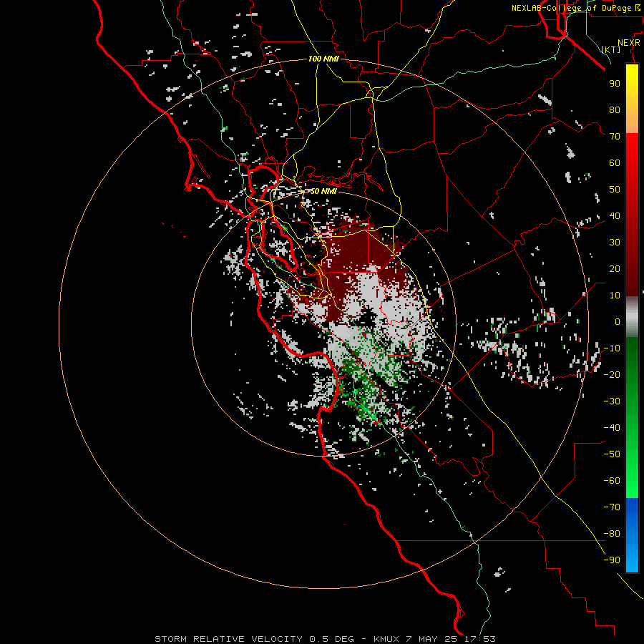This screenshot has width=644, height=644.
Task: Click the -60 value on velocity scale
Action: (x=612, y=481)
